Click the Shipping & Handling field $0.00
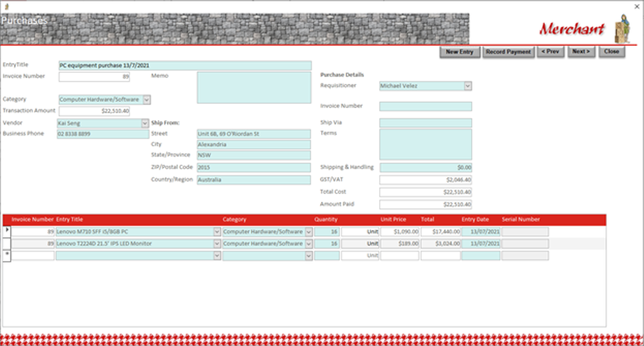 click(x=426, y=168)
